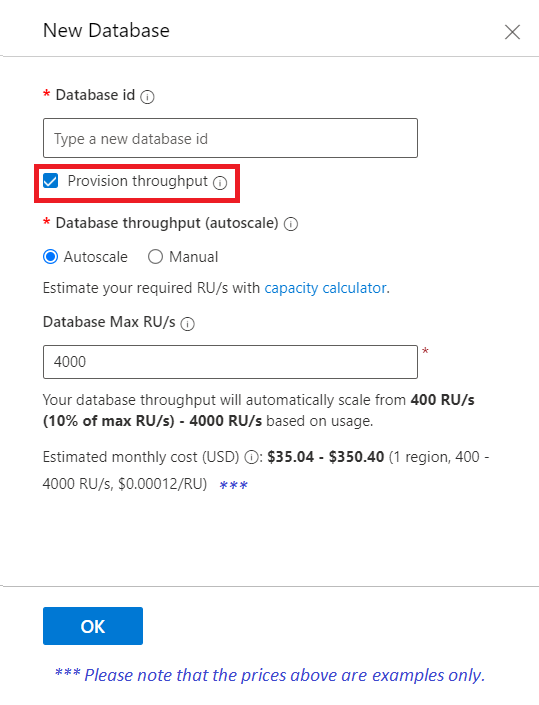Viewport: 539px width, 705px height.
Task: Choose the Manual throughput radio button
Action: click(155, 257)
